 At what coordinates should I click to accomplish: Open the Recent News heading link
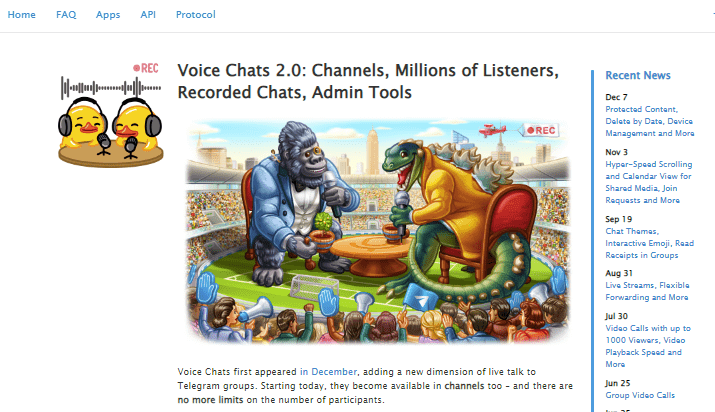pos(638,75)
